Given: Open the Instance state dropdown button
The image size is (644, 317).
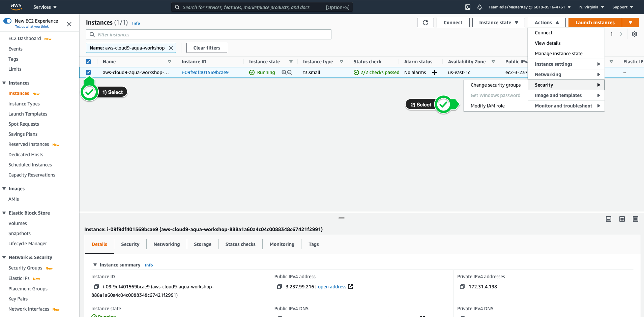Looking at the screenshot, I should (498, 23).
